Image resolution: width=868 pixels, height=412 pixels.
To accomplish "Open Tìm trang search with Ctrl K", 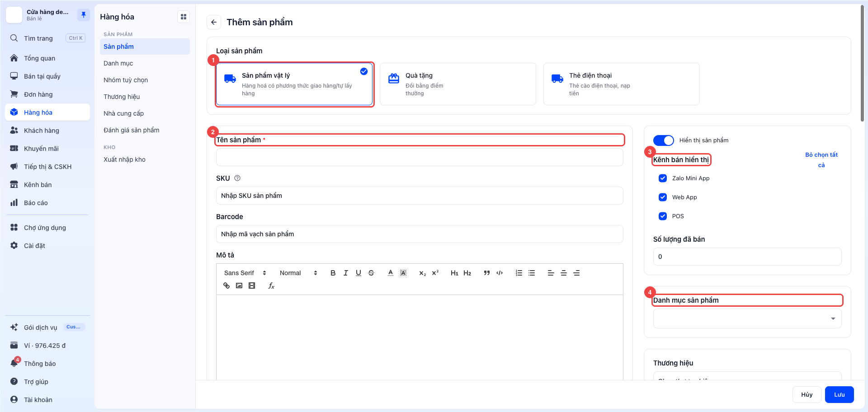I will pyautogui.click(x=47, y=38).
